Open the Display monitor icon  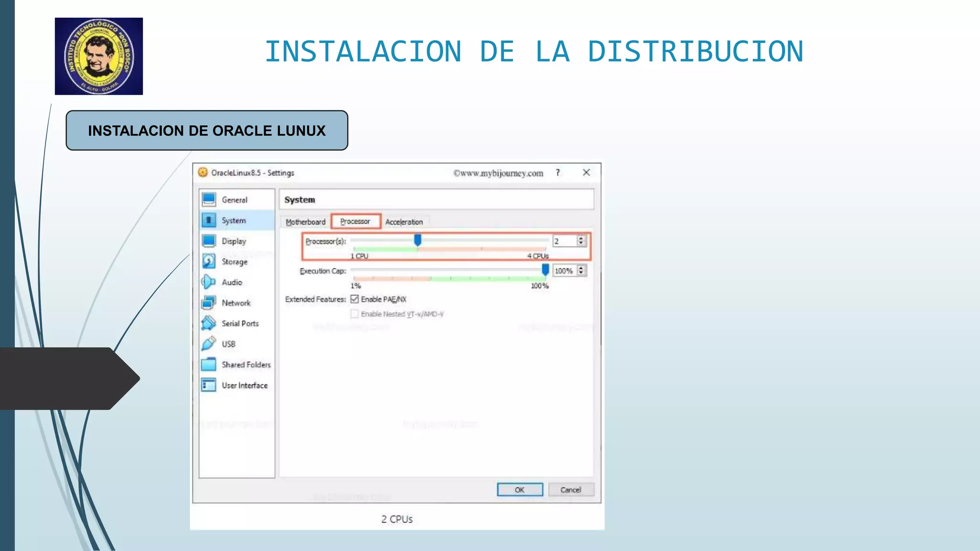[x=209, y=241]
